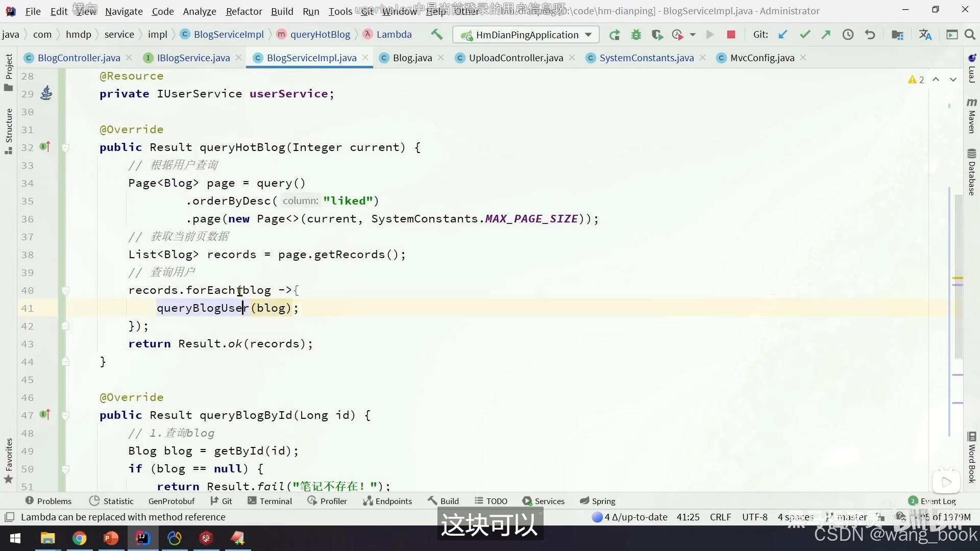
Task: Click the fold end marker on line 42
Action: (65, 325)
